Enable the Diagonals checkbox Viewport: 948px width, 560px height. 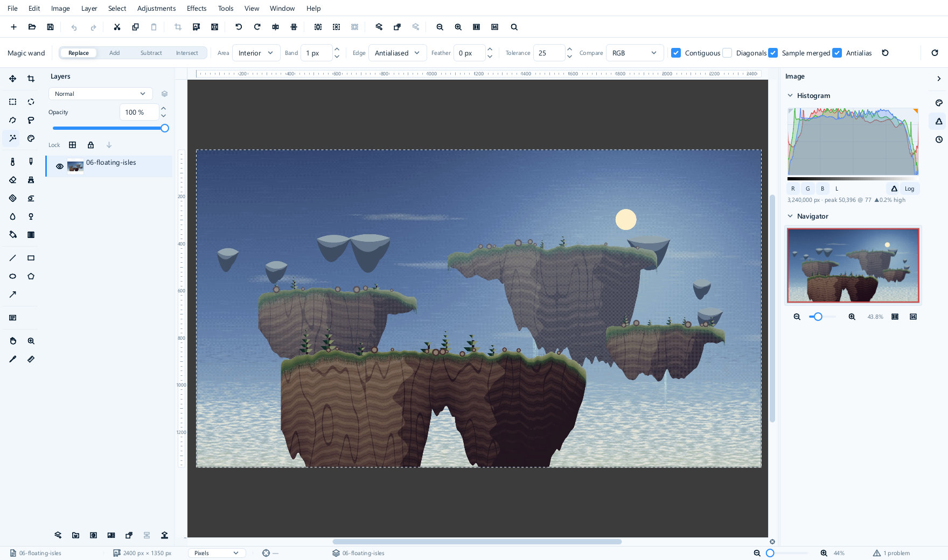tap(727, 53)
